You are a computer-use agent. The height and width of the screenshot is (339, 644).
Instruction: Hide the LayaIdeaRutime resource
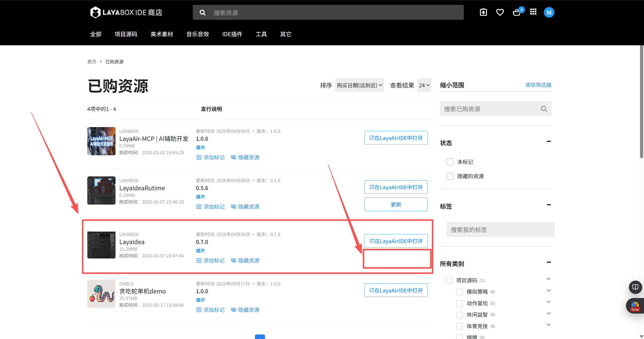pyautogui.click(x=245, y=207)
